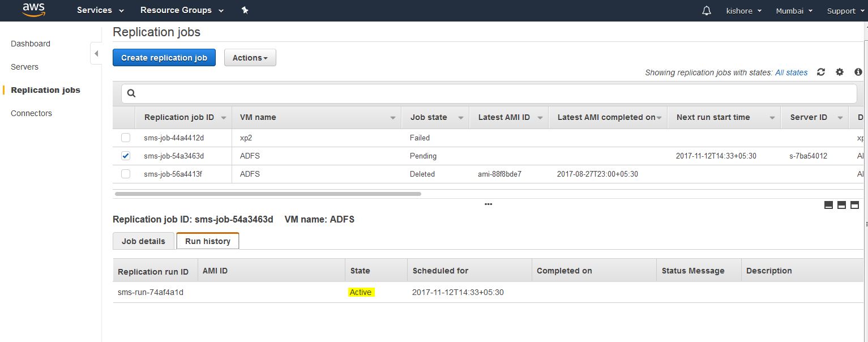Click the All states filter link
The width and height of the screenshot is (868, 342).
791,72
